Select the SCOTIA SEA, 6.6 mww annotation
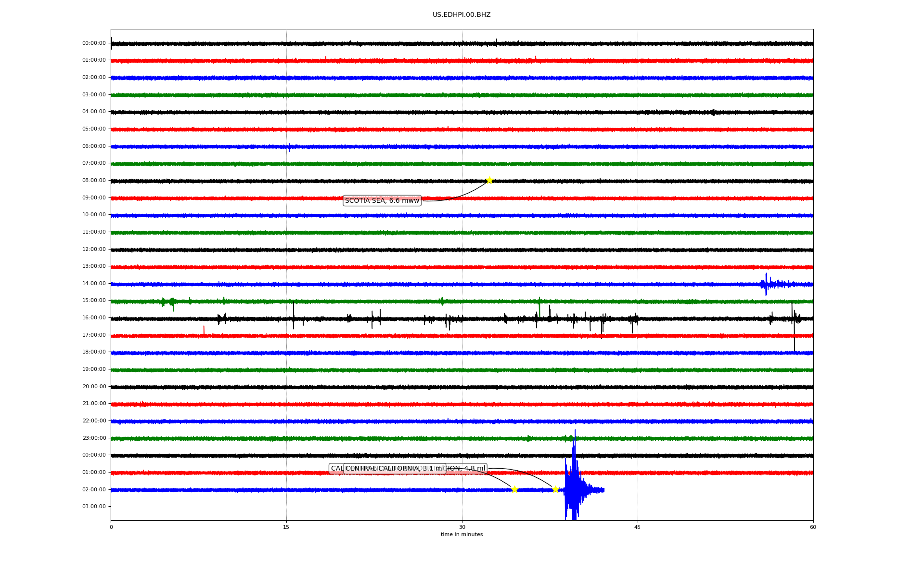 tap(382, 201)
